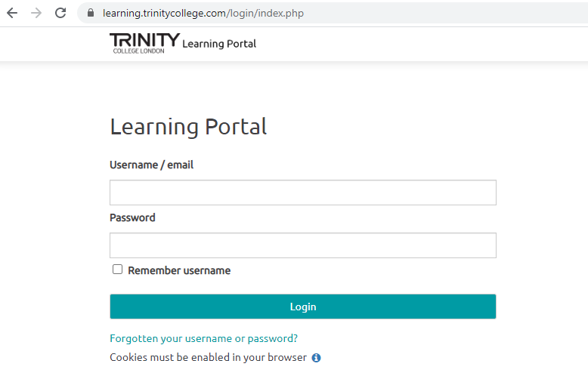
Task: Click the browser forward arrow
Action: click(36, 13)
